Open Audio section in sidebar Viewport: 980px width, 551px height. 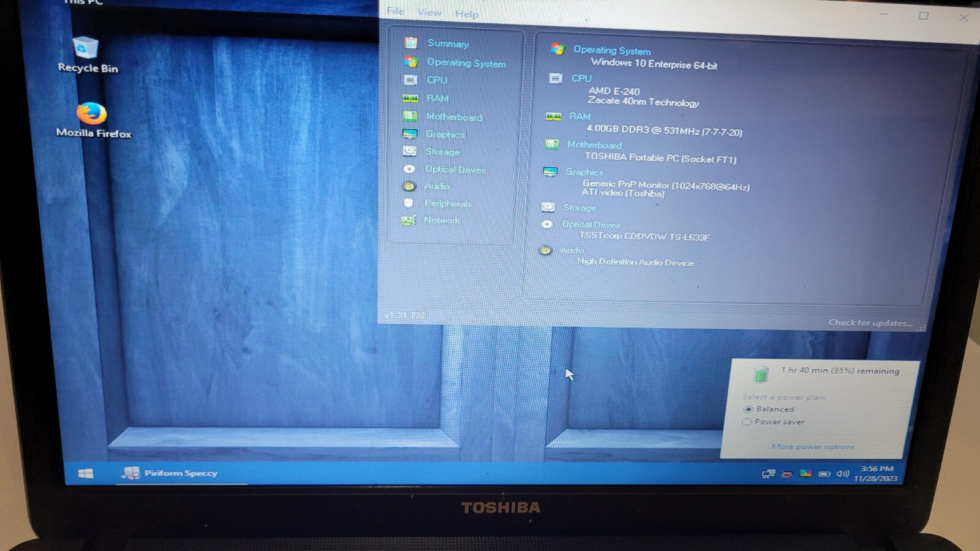click(437, 186)
